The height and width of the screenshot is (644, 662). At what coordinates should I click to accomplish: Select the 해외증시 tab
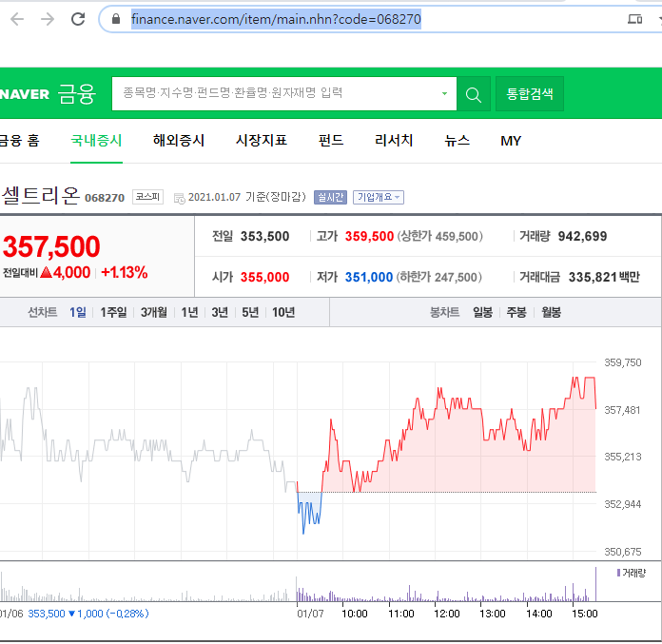[179, 141]
